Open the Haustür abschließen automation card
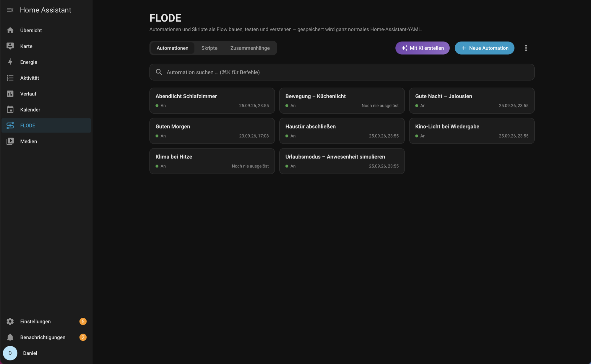The height and width of the screenshot is (364, 591). point(342,131)
